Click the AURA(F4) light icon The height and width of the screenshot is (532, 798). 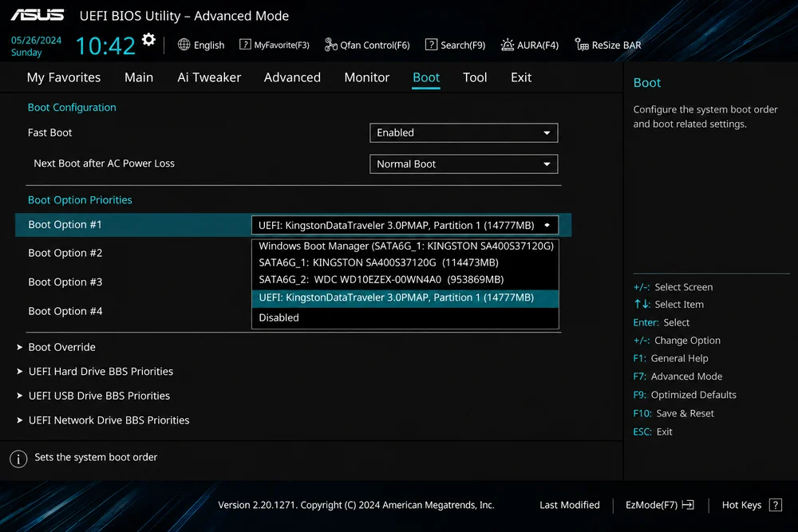point(508,45)
